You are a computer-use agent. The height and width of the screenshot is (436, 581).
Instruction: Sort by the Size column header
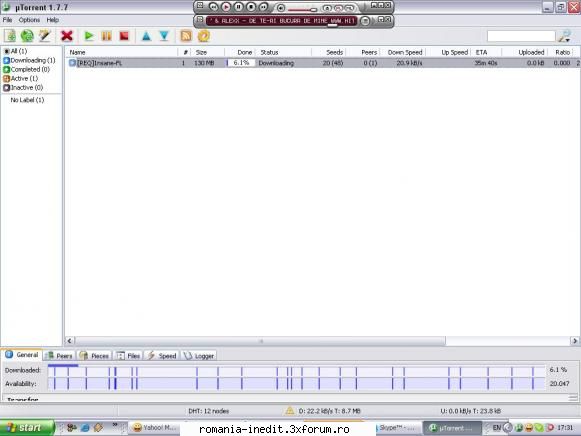coord(201,52)
